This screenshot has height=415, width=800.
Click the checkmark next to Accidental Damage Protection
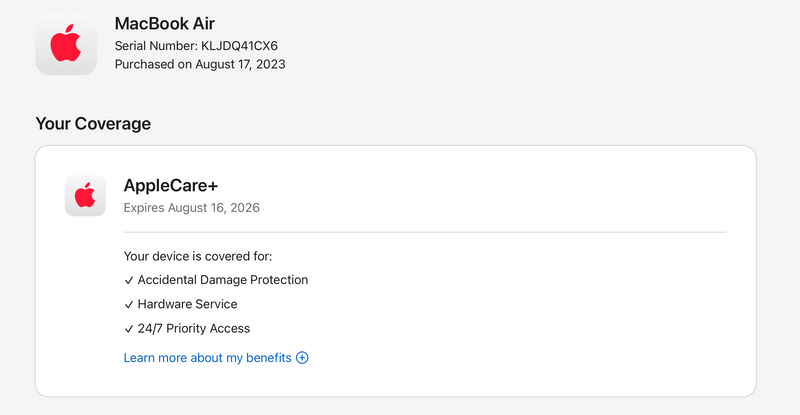point(129,280)
